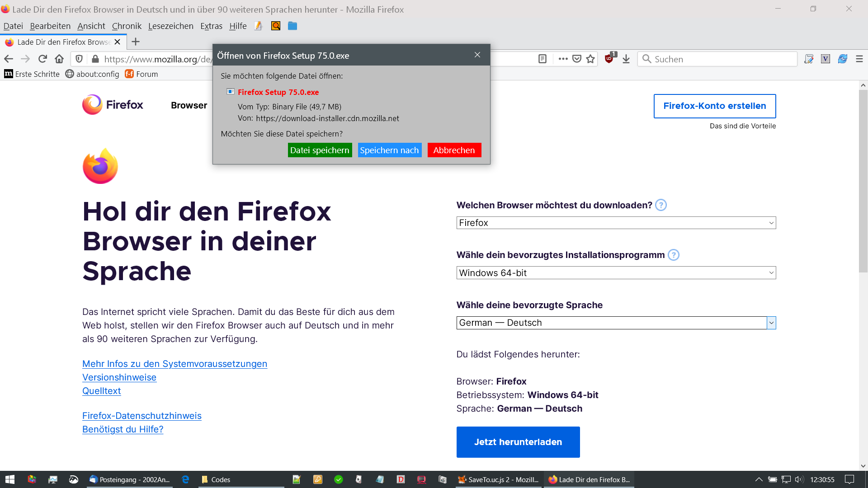This screenshot has height=488, width=868.
Task: Click help icon beside browser download question
Action: point(660,205)
